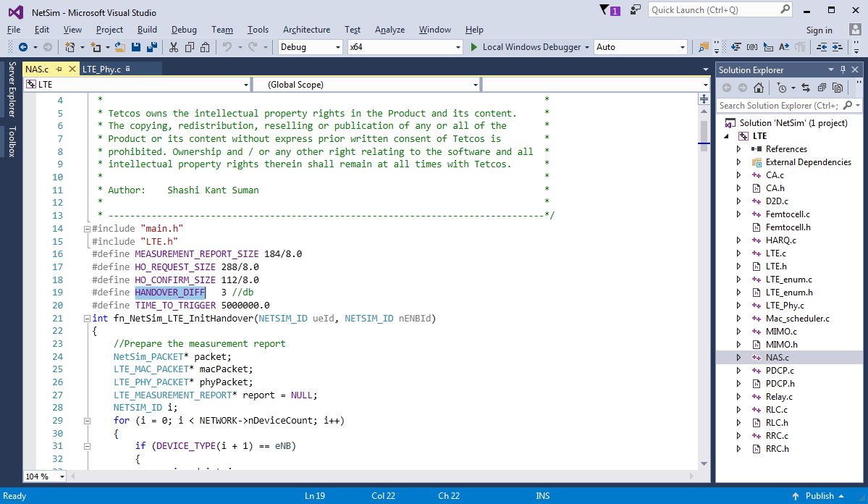Click Publish in the status bar

(819, 496)
